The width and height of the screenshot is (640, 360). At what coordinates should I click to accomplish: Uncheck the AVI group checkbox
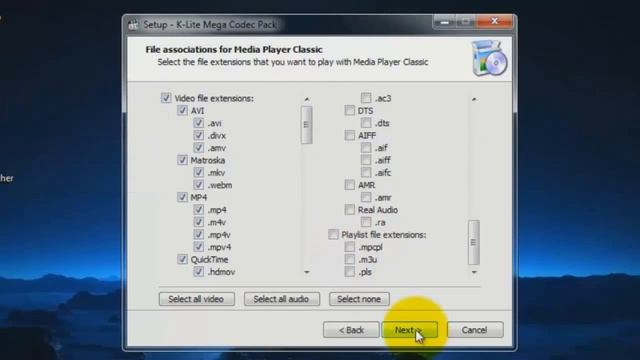pyautogui.click(x=182, y=111)
